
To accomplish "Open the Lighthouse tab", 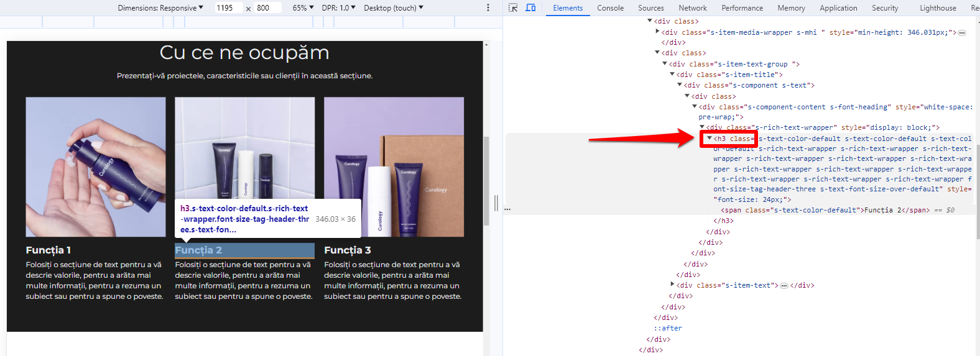I will 938,8.
